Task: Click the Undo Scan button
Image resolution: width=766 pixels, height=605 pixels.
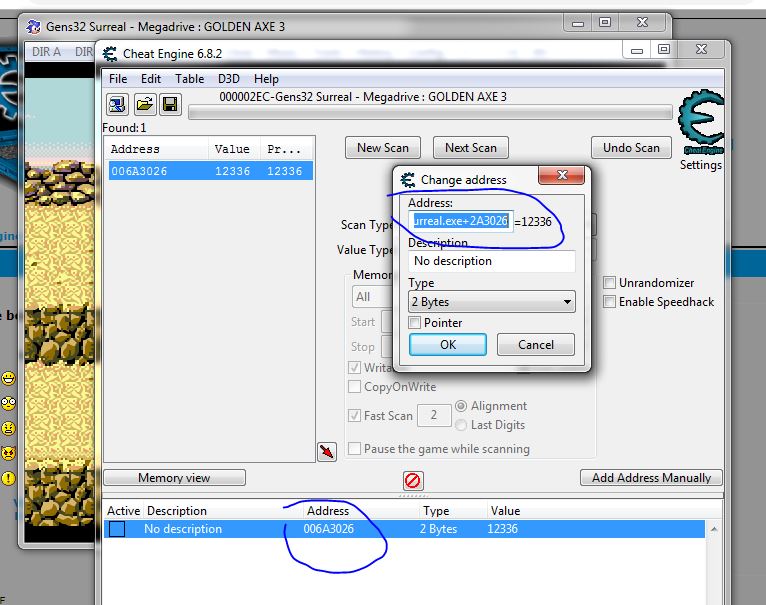Action: pos(631,148)
